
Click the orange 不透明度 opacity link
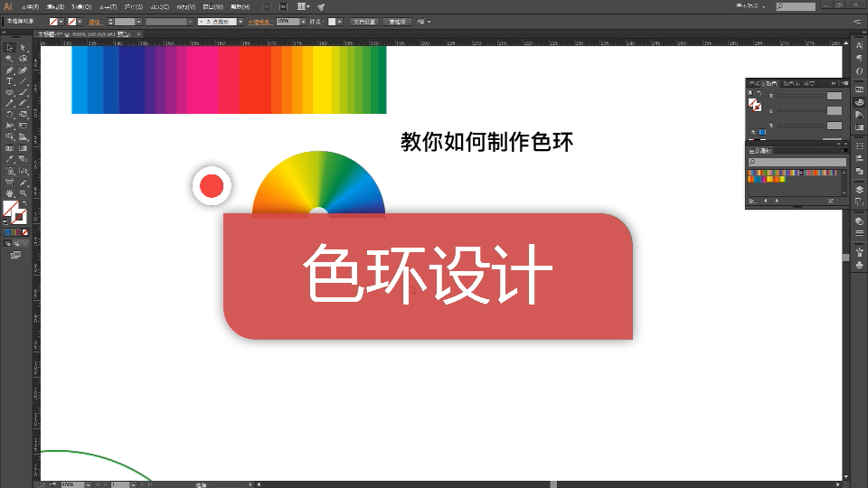(259, 22)
